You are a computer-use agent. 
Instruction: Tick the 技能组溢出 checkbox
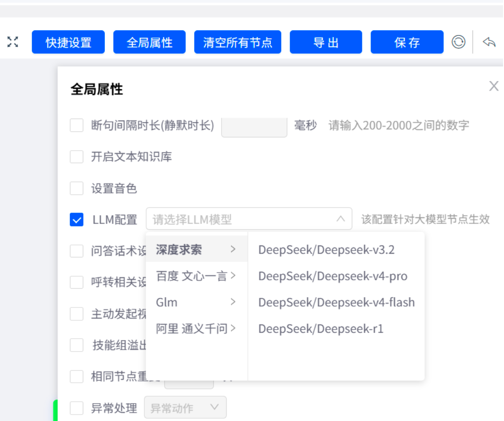pyautogui.click(x=76, y=345)
